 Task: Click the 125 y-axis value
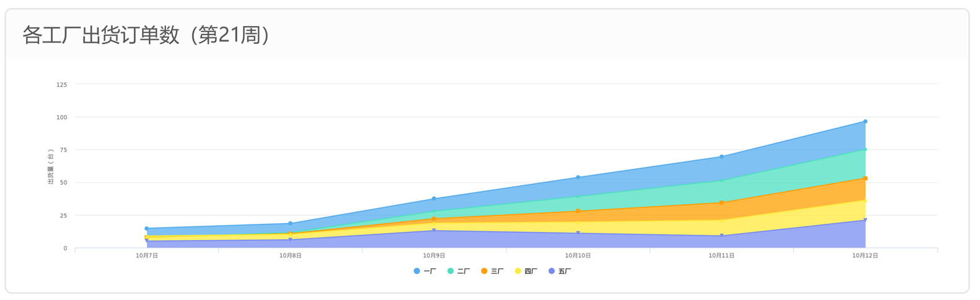click(x=62, y=84)
